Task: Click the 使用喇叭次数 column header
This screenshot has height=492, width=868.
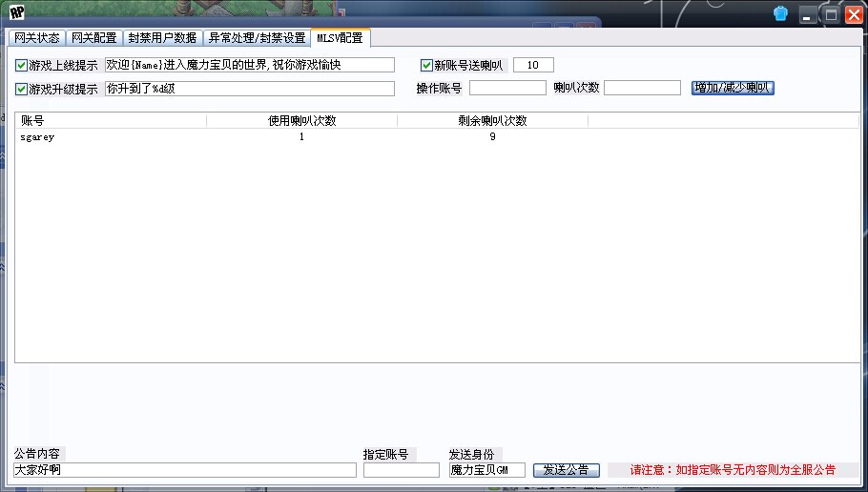Action: 301,121
